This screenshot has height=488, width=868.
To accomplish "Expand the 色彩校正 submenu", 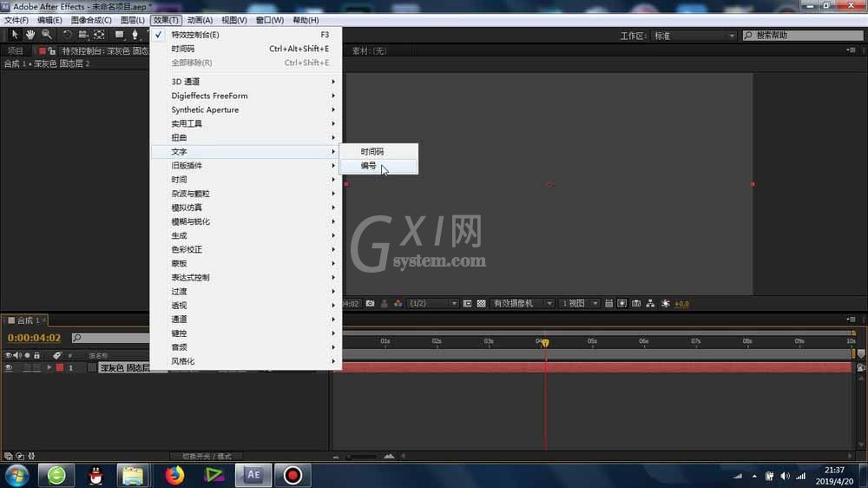I will click(x=246, y=249).
